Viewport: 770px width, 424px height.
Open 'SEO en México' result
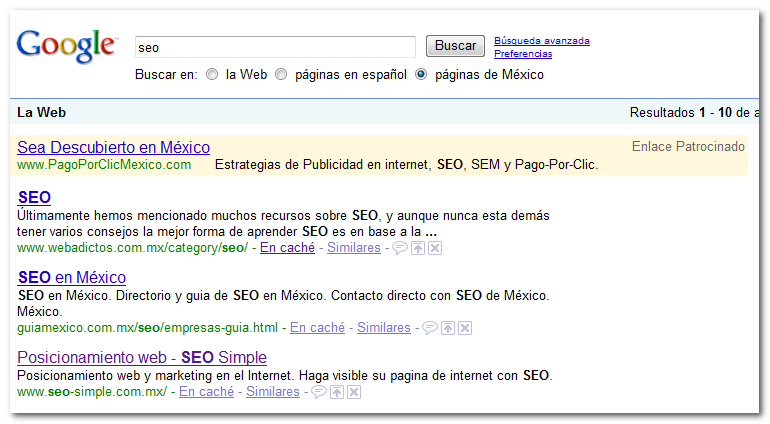click(x=72, y=278)
